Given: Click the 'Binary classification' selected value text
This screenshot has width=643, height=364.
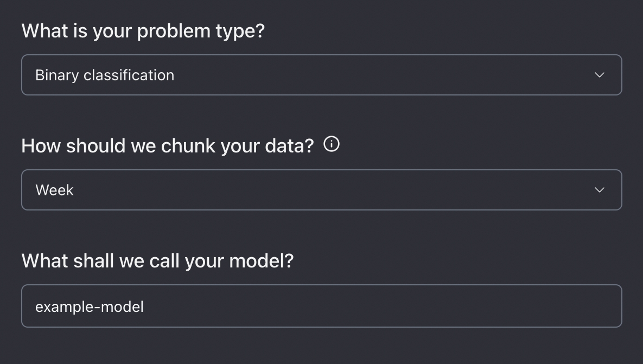Looking at the screenshot, I should pos(105,75).
